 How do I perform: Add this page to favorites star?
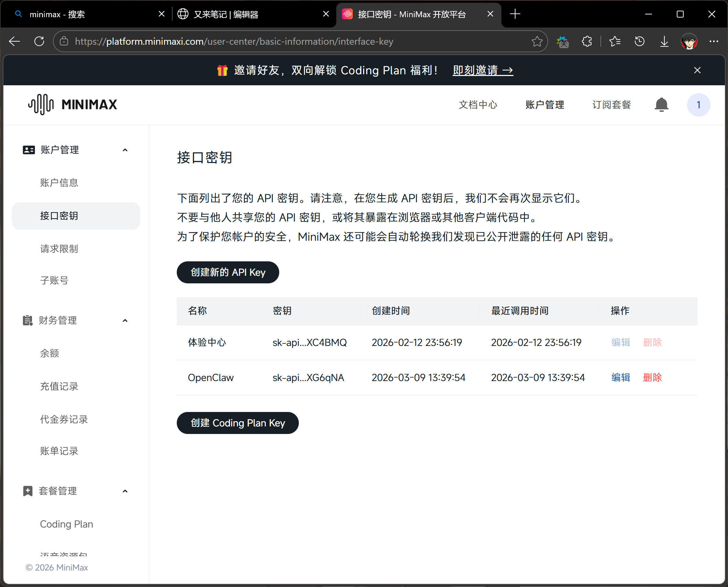pyautogui.click(x=537, y=42)
